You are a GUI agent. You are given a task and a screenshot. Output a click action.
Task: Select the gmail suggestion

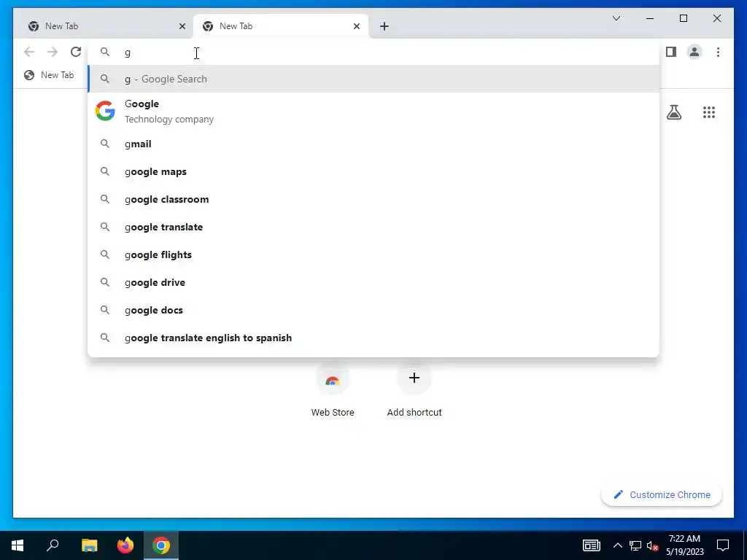coord(373,144)
